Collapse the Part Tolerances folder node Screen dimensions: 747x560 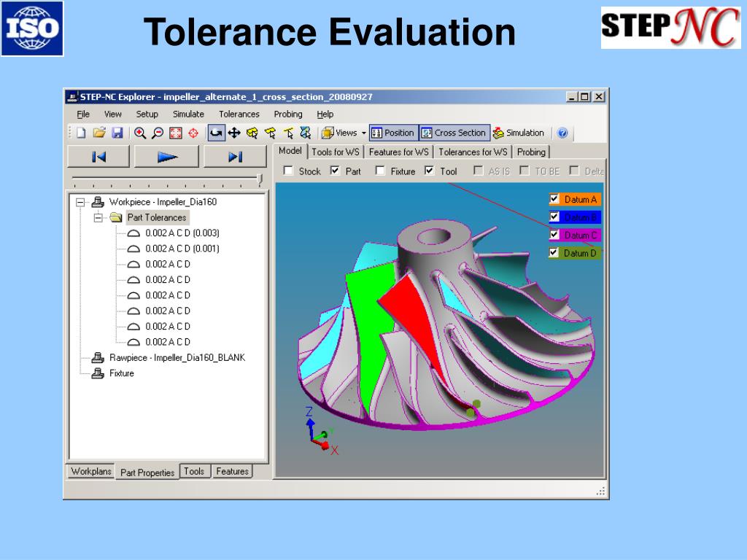pos(98,218)
